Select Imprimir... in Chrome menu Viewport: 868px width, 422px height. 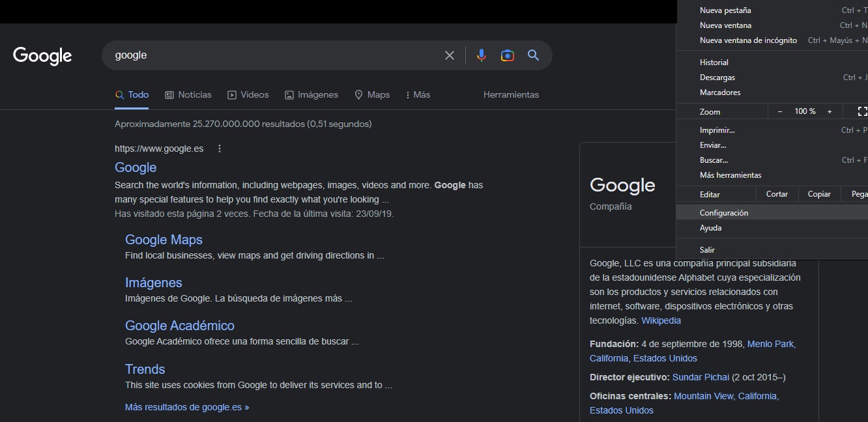coord(773,130)
